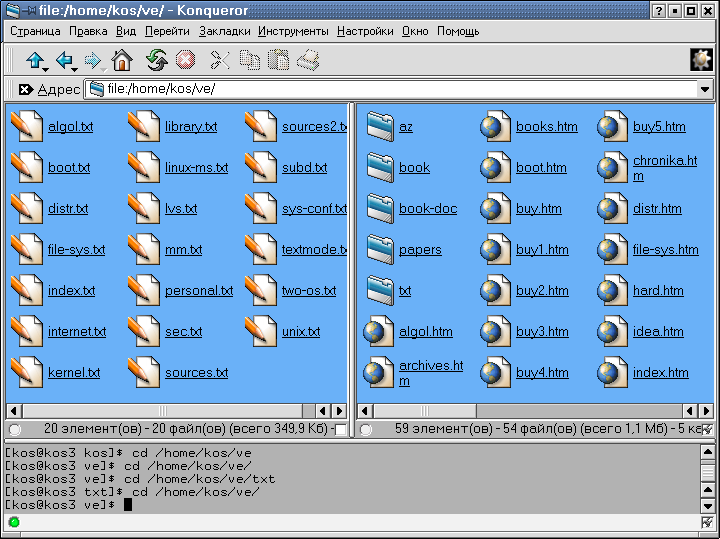Click the red Stop loading icon

tap(185, 61)
